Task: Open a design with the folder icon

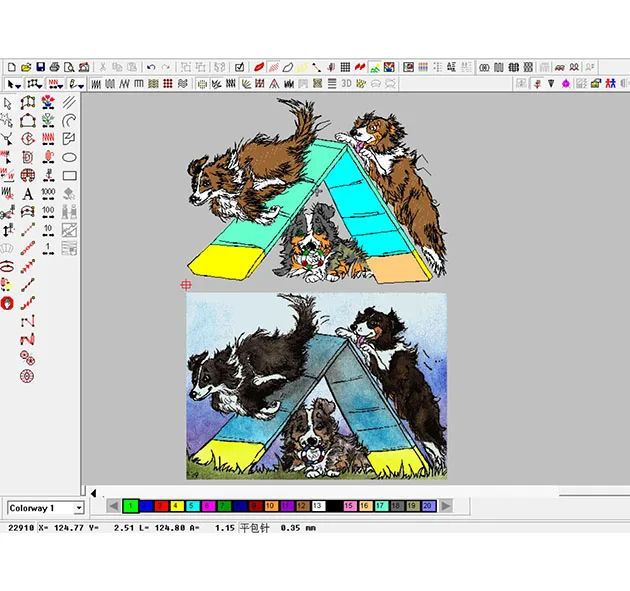Action: tap(27, 67)
